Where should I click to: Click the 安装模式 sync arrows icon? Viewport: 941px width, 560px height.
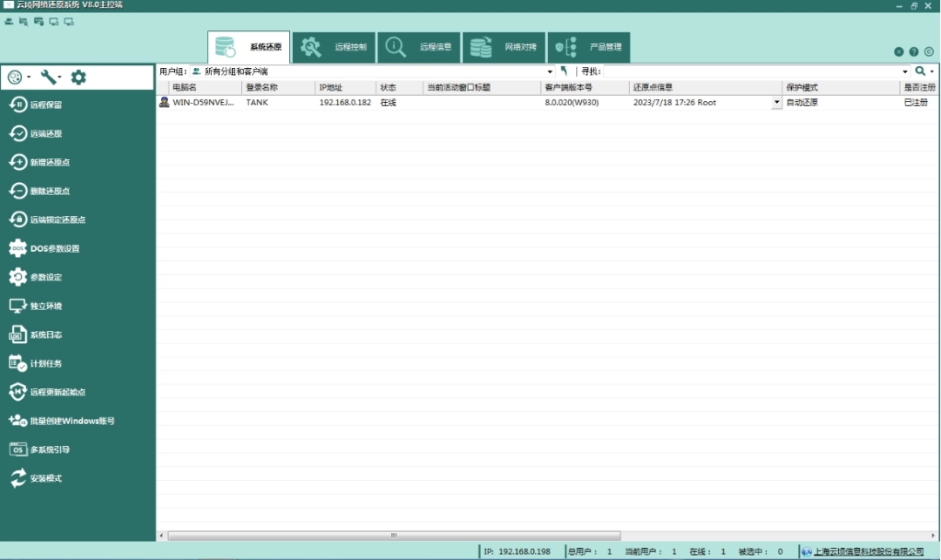18,478
